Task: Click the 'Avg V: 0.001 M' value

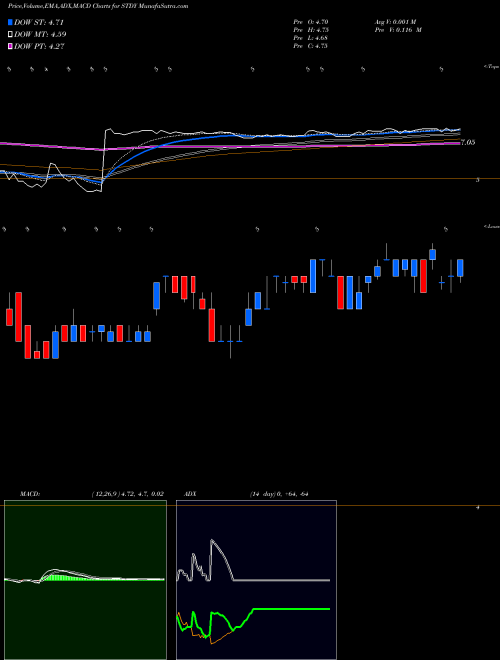Action: 395,22
